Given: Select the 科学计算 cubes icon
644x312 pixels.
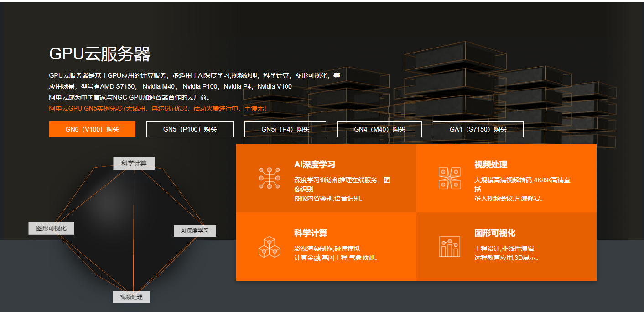Looking at the screenshot, I should (x=269, y=247).
